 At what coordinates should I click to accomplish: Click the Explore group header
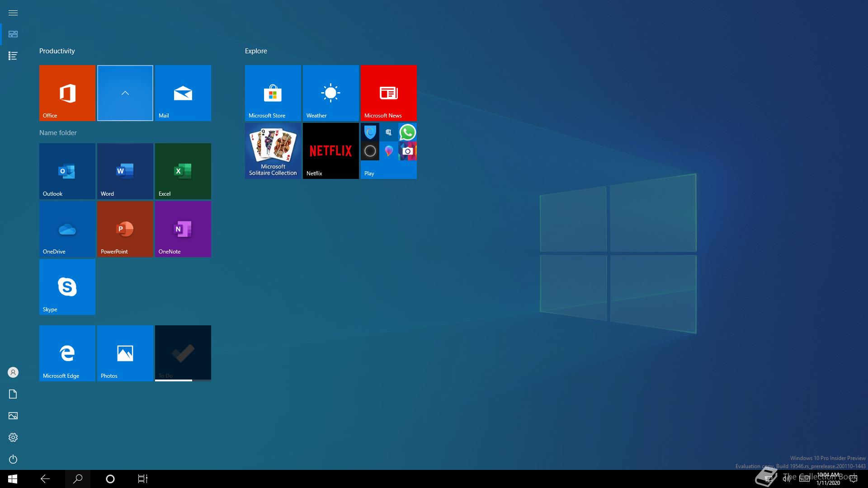pyautogui.click(x=256, y=51)
